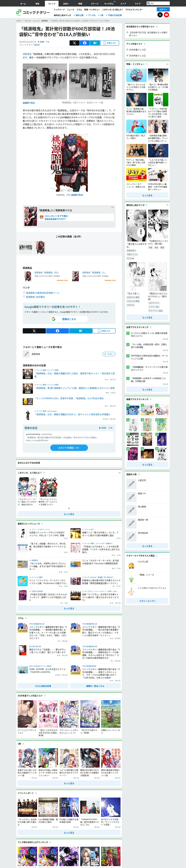Click the pencil avatar icon for 尾田栄一郎
Viewport: 186px width, 868px height.
coord(131,523)
